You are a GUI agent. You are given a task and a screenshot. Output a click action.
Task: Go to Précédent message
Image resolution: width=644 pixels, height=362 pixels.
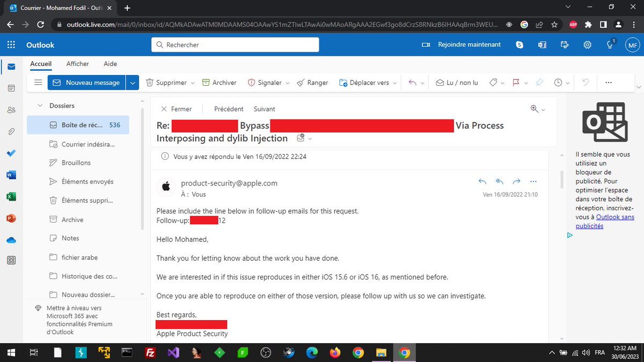point(229,109)
